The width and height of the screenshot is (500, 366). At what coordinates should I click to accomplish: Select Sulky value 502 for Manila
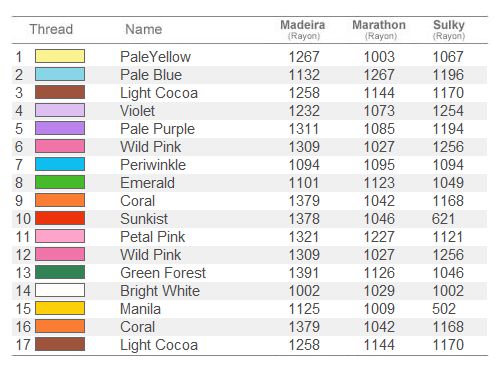click(x=444, y=309)
